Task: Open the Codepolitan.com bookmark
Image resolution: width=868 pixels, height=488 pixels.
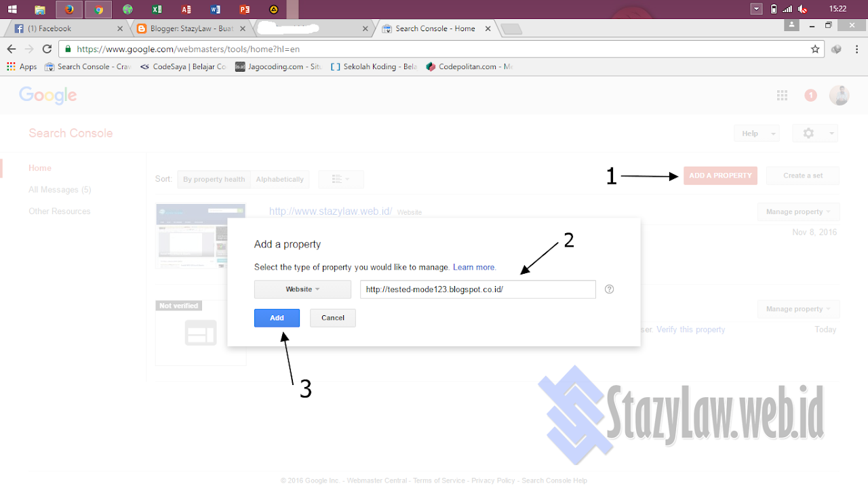Action: pyautogui.click(x=469, y=66)
